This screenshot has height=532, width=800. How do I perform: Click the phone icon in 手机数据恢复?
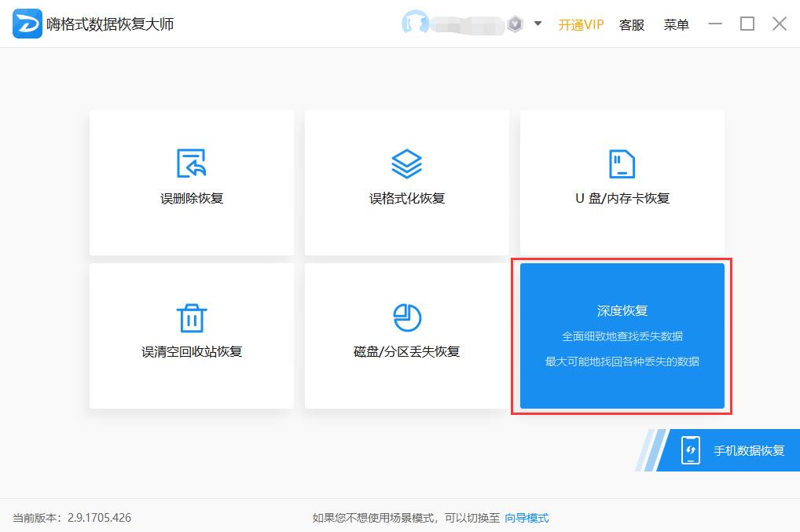pyautogui.click(x=691, y=449)
